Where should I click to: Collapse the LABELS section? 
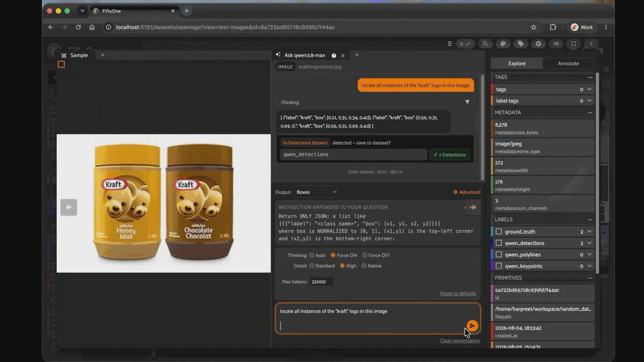pyautogui.click(x=590, y=219)
